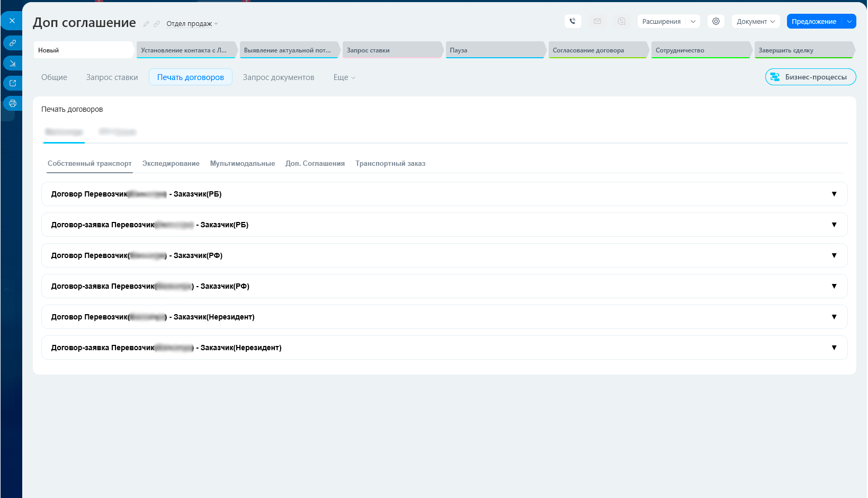The width and height of the screenshot is (868, 498).
Task: Open Доп. Соглашения sub-tab
Action: [x=315, y=163]
